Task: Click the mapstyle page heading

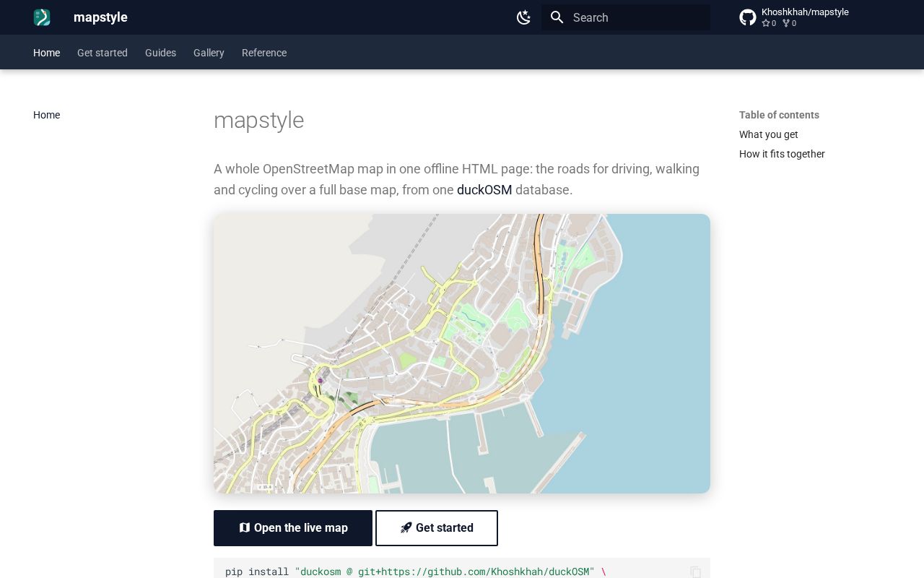Action: point(258,121)
